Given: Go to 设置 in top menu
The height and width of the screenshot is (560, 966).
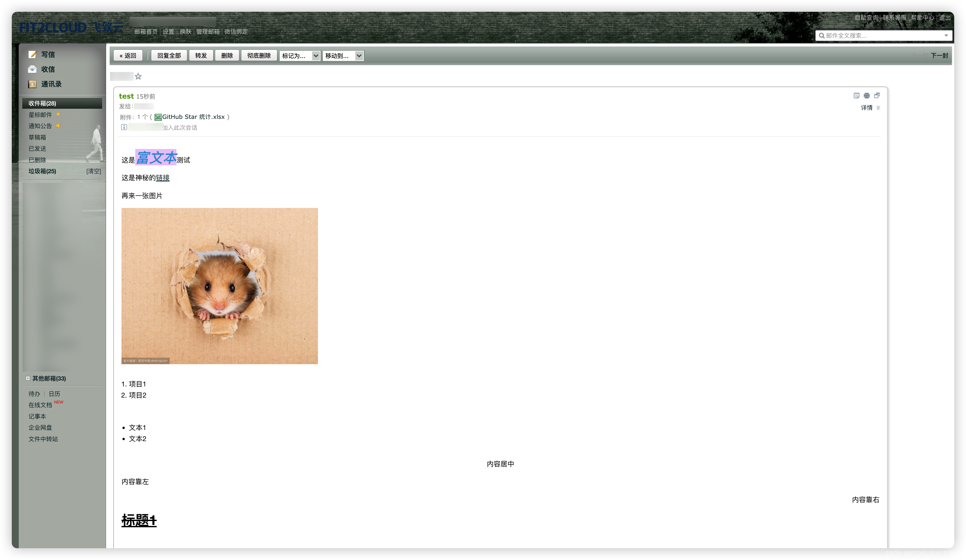Looking at the screenshot, I should click(168, 32).
